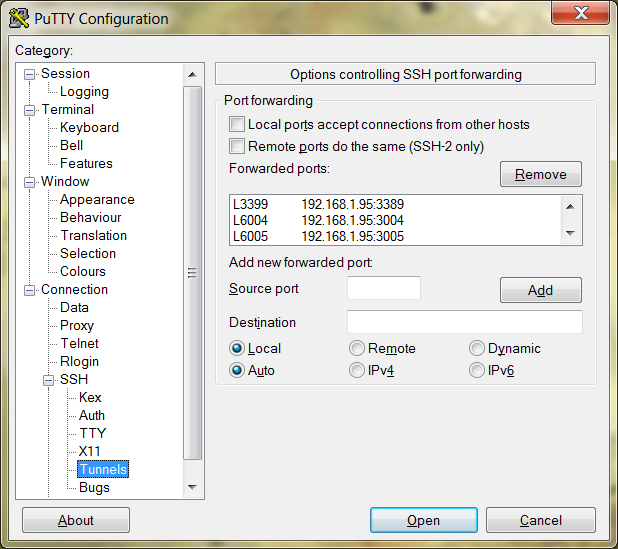Open the Translation category
Viewport: 618px width, 549px height.
(93, 235)
